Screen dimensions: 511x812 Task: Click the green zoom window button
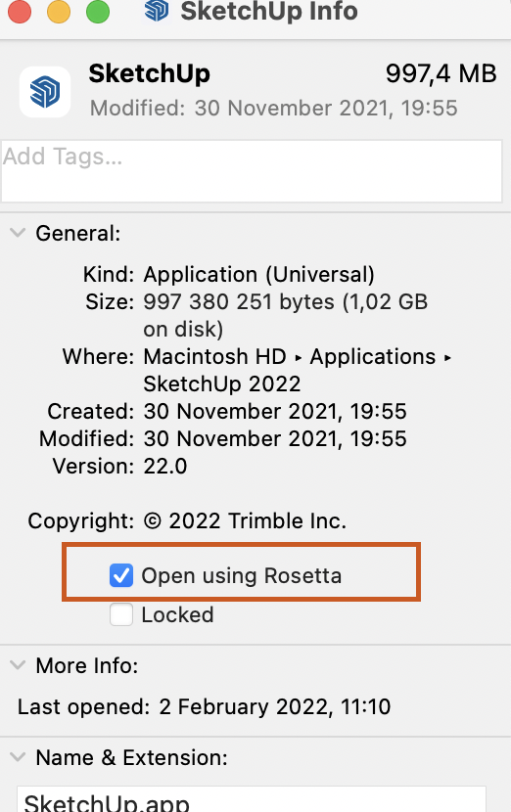pyautogui.click(x=98, y=12)
